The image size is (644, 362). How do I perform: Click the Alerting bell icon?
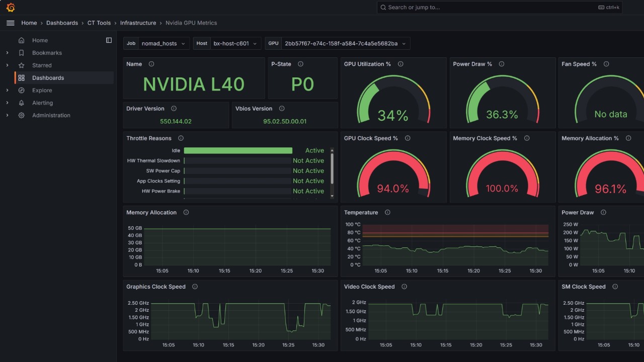pos(21,103)
